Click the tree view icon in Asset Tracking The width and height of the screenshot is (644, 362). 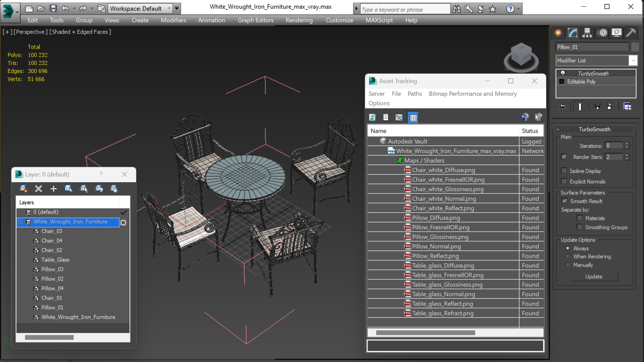point(399,118)
